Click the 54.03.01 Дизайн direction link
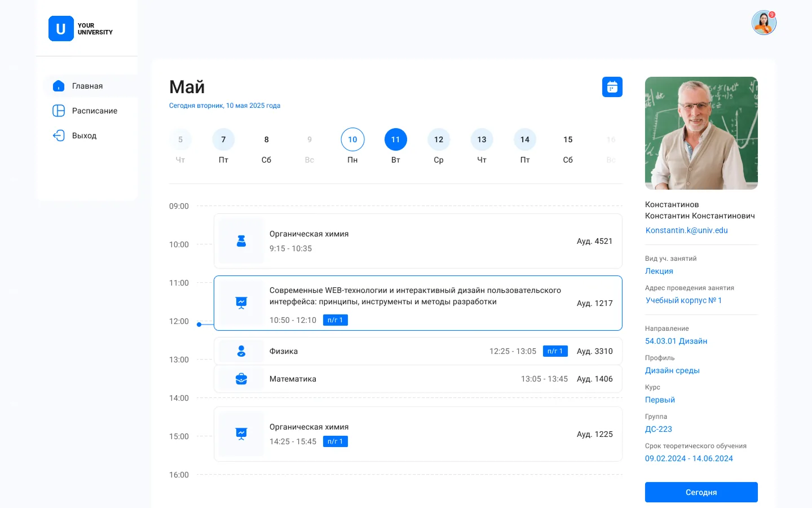The height and width of the screenshot is (508, 812). point(676,341)
